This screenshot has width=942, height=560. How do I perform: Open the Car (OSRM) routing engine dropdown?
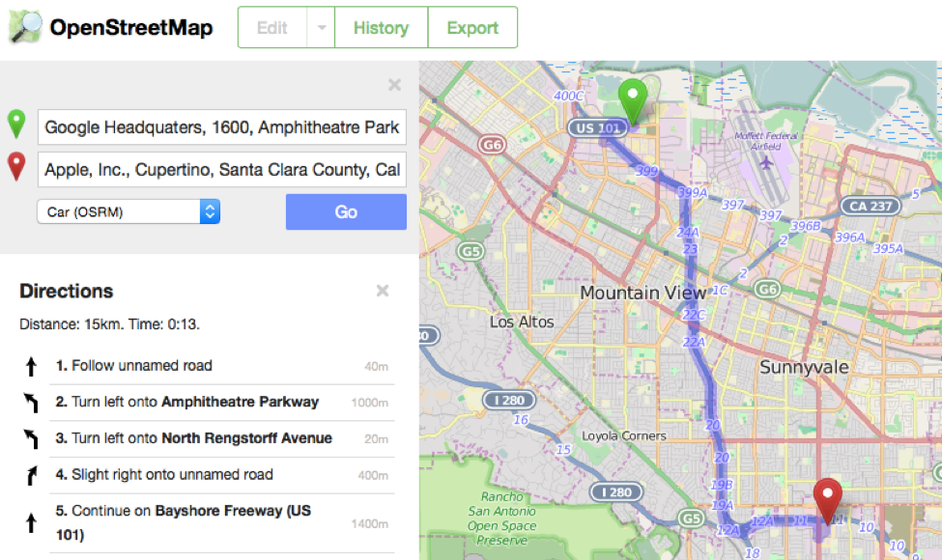coord(128,211)
